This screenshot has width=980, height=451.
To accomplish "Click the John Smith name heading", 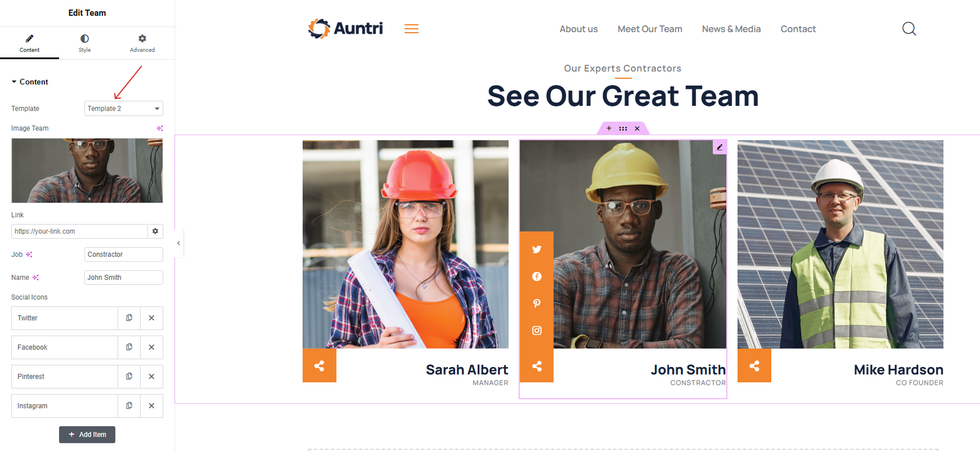I will (x=688, y=370).
